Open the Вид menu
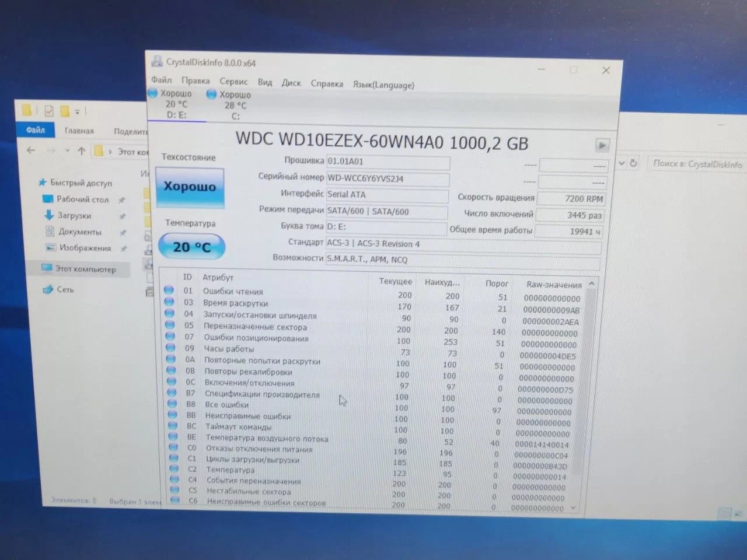 pyautogui.click(x=265, y=82)
